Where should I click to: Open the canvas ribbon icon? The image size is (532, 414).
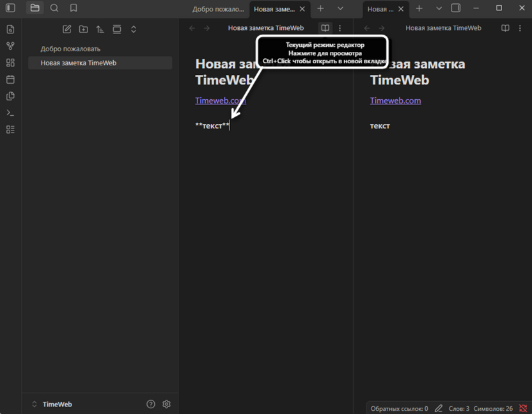point(10,63)
